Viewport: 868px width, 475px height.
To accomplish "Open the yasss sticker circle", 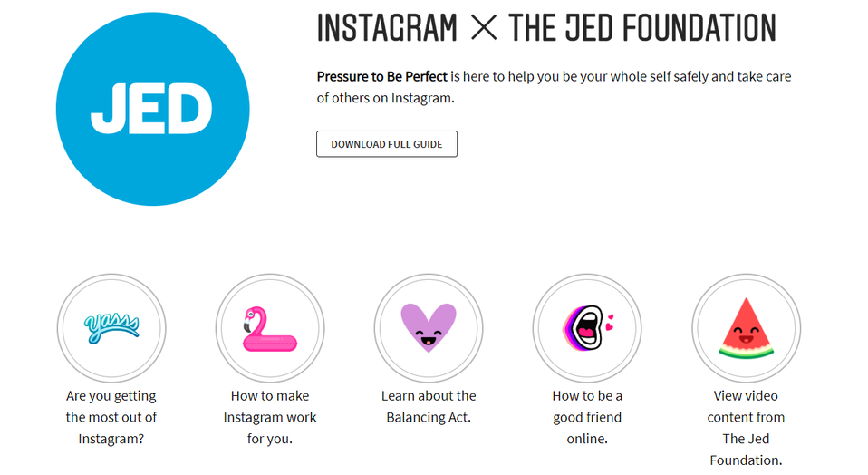I will click(x=111, y=328).
